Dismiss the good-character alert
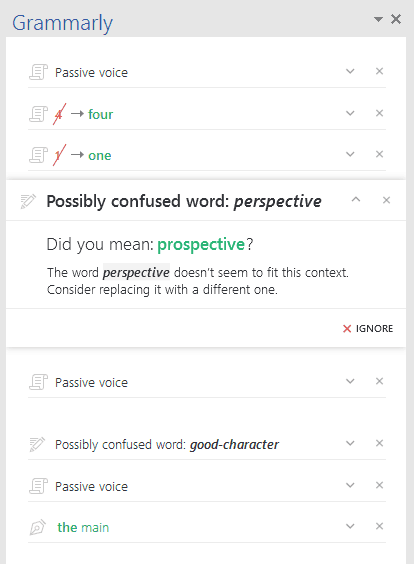Screen dimensions: 414x564 (379, 443)
